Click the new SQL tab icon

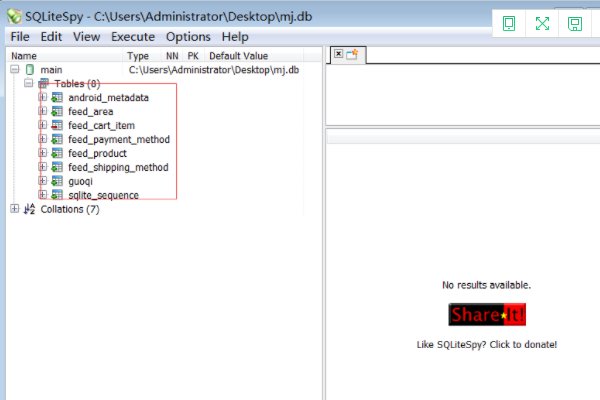[352, 55]
